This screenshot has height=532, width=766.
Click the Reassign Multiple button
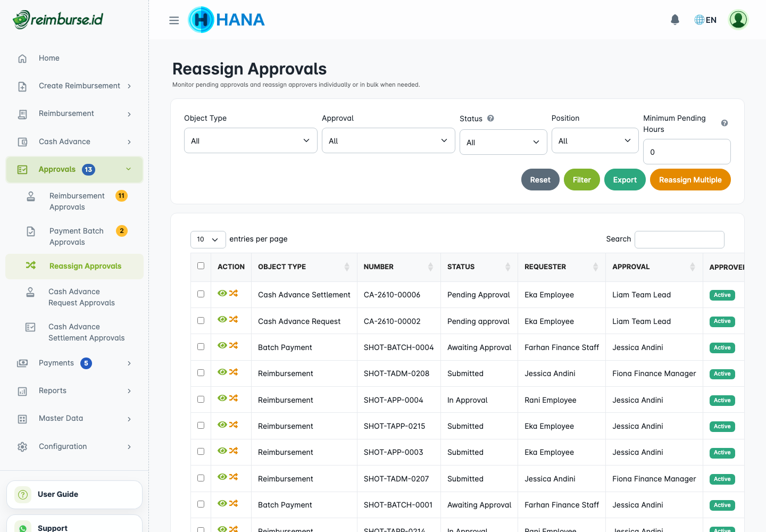[x=690, y=180]
